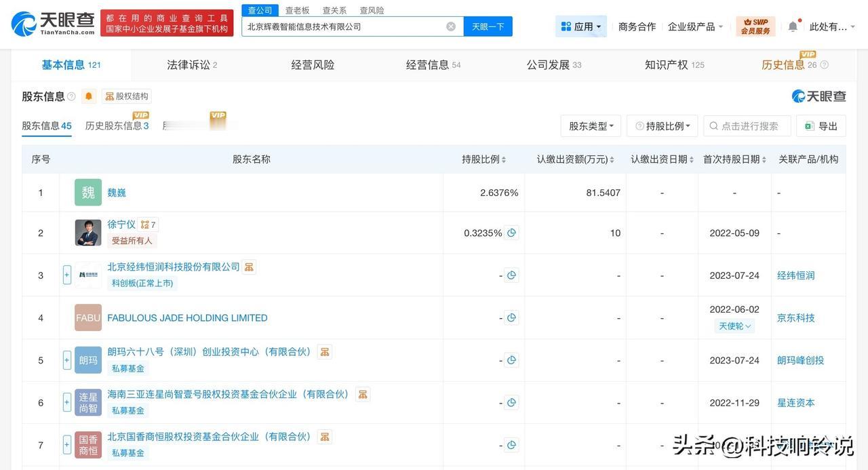Click the pie chart icon in 海南三亚连星尚智 row
The image size is (868, 470).
point(511,403)
